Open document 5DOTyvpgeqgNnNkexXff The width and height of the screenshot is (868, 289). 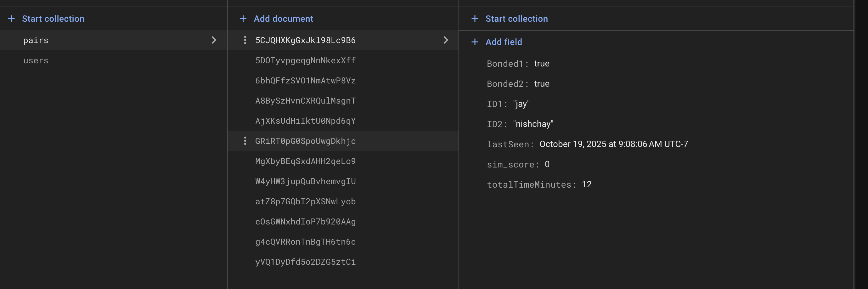(x=305, y=60)
